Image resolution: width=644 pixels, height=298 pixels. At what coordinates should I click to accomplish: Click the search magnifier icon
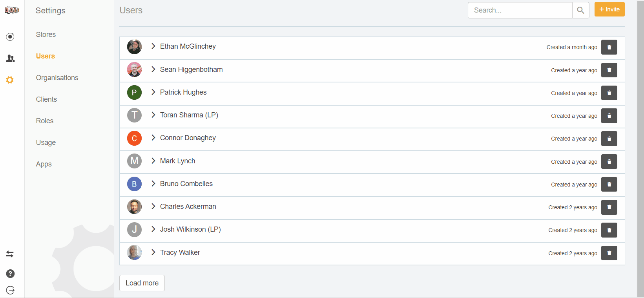[x=580, y=10]
